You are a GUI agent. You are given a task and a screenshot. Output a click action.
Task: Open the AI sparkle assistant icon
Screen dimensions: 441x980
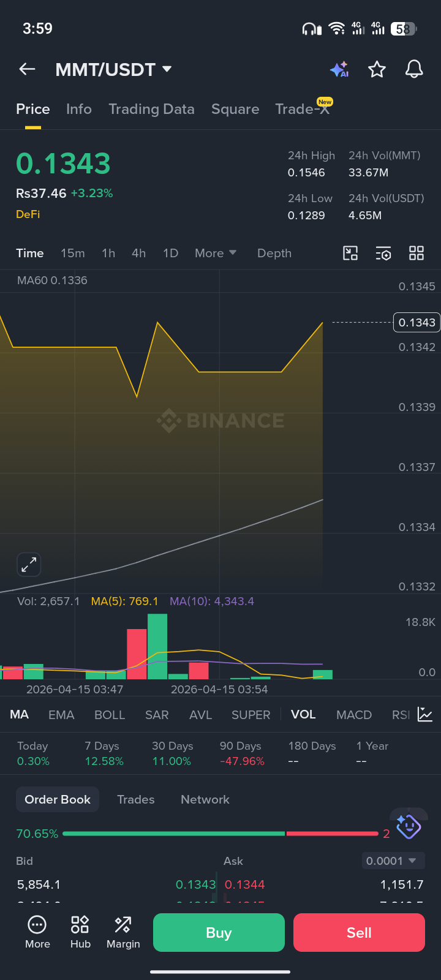[x=339, y=69]
